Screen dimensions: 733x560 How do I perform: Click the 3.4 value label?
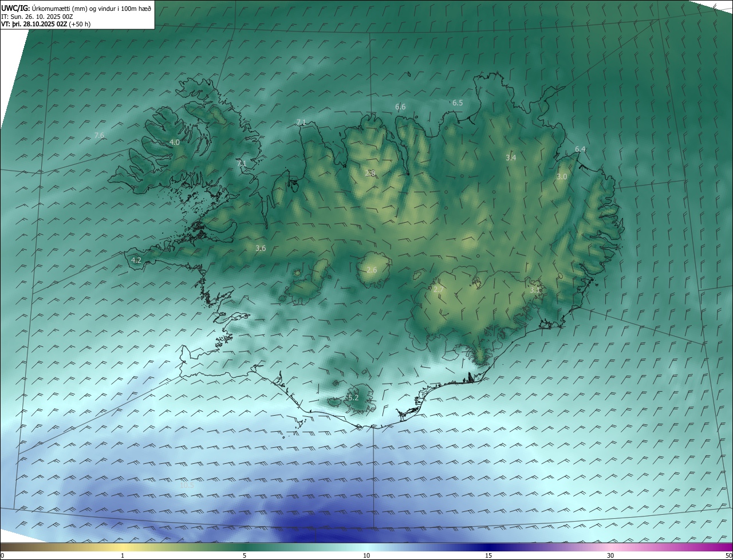click(x=511, y=157)
